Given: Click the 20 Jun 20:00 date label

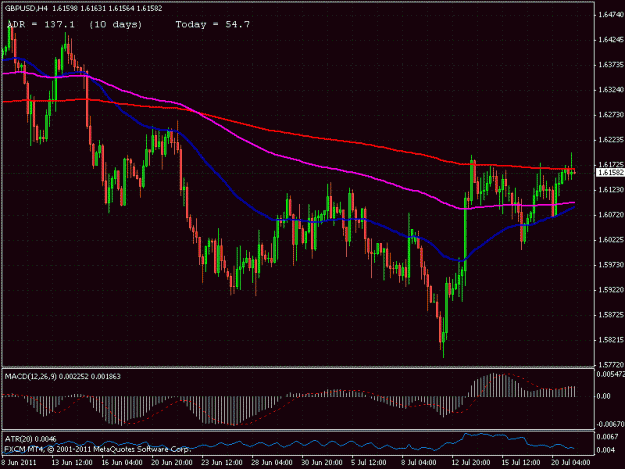Looking at the screenshot, I should pyautogui.click(x=172, y=463).
